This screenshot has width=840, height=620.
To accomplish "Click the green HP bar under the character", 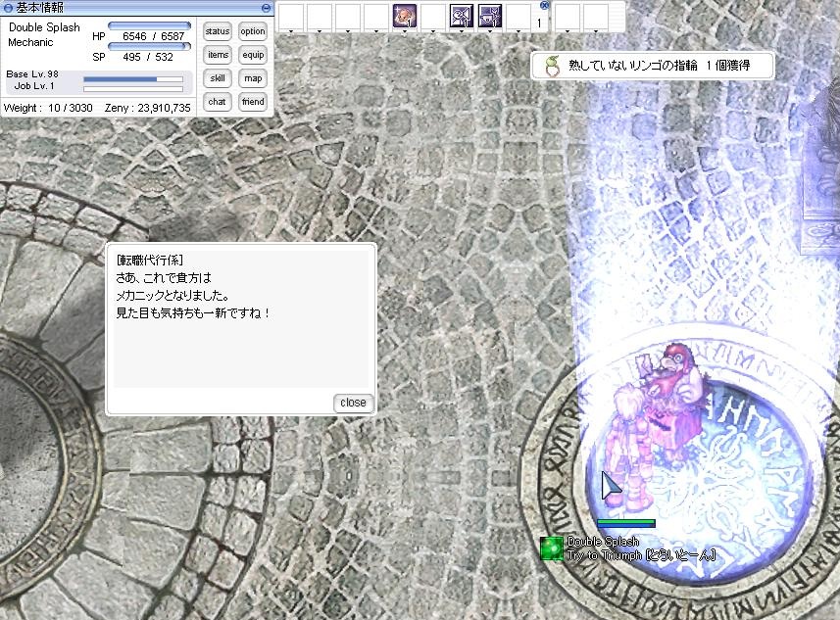I will click(x=626, y=523).
